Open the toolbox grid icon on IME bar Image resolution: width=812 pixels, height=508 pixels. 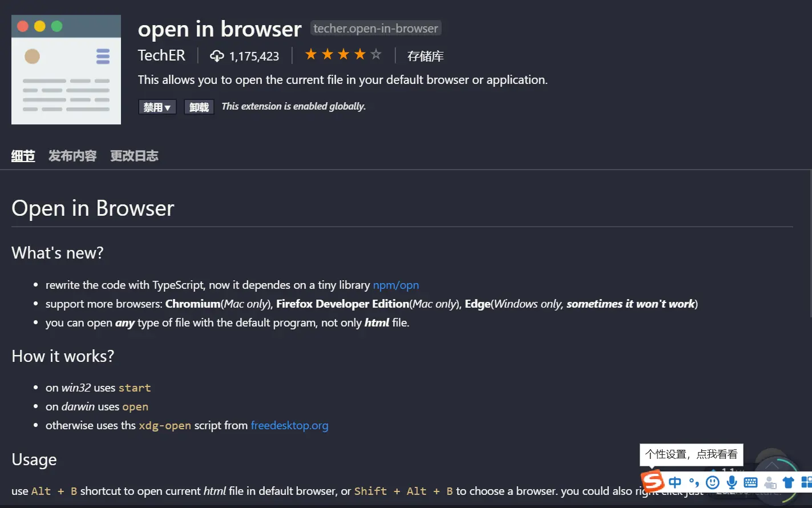coord(806,482)
